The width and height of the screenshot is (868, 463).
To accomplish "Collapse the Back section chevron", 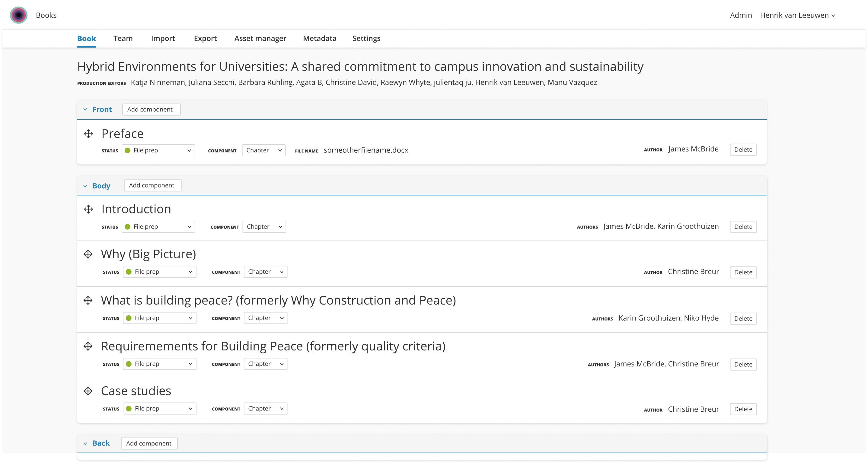I will [x=85, y=443].
